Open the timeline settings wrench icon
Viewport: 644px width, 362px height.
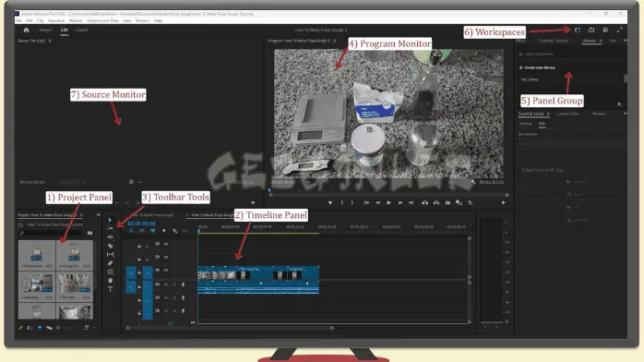(174, 231)
